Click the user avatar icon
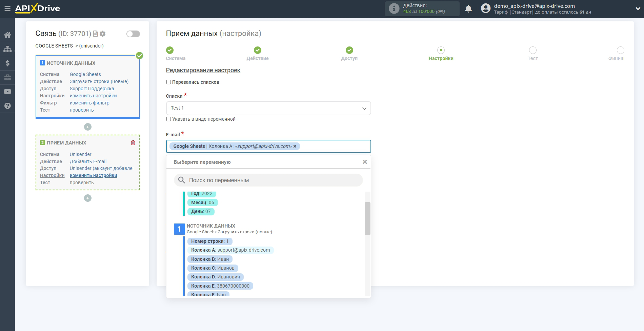Viewport: 644px width, 331px height. click(x=486, y=8)
